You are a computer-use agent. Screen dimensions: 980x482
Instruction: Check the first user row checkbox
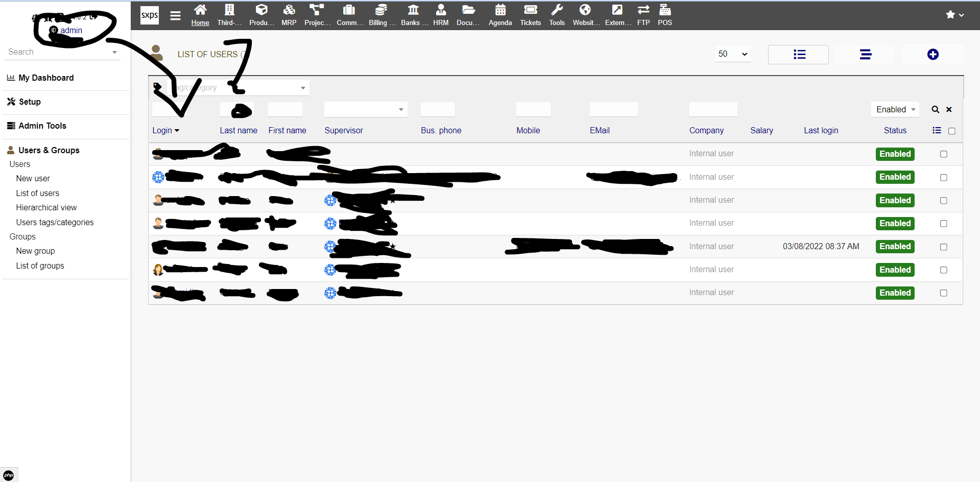(x=944, y=154)
